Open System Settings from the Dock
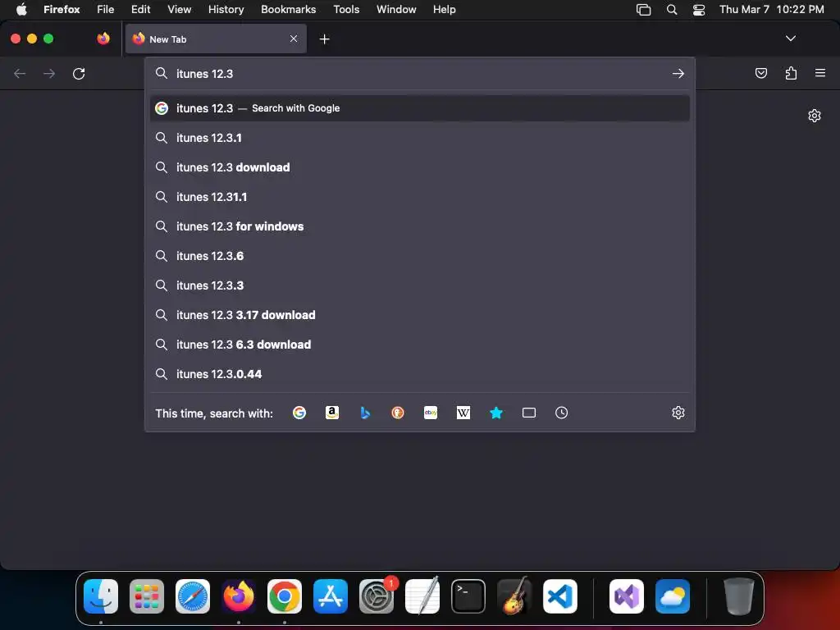Screen dimensions: 840x630 (x=376, y=596)
